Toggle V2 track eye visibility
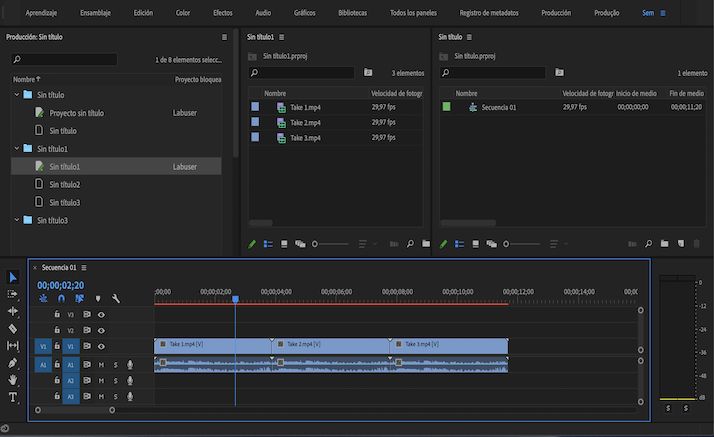Image resolution: width=714 pixels, height=437 pixels. point(101,330)
